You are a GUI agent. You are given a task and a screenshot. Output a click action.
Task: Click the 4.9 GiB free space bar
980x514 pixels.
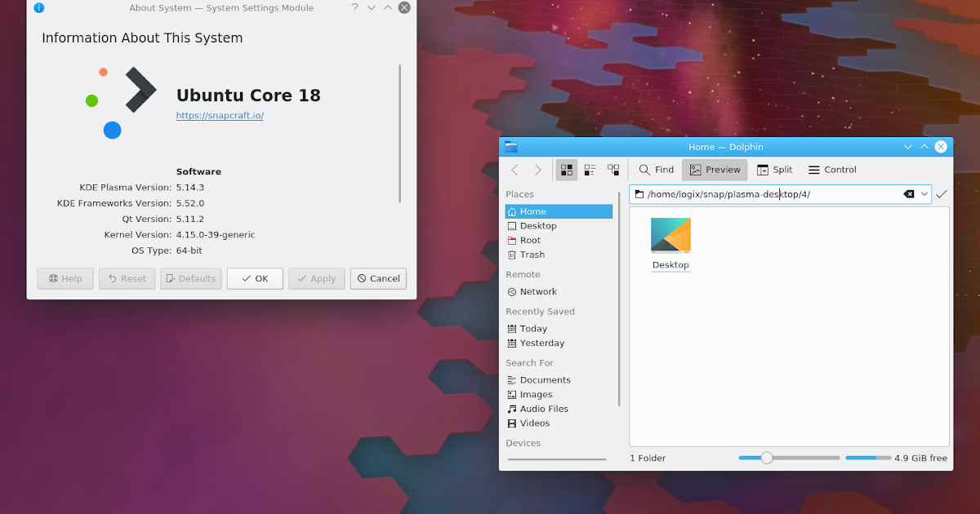[x=867, y=458]
